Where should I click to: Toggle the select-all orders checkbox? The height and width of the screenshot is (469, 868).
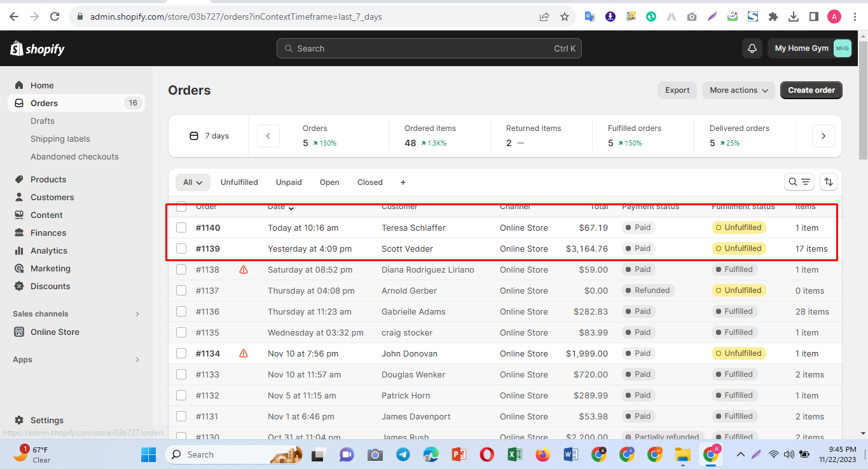click(x=181, y=207)
